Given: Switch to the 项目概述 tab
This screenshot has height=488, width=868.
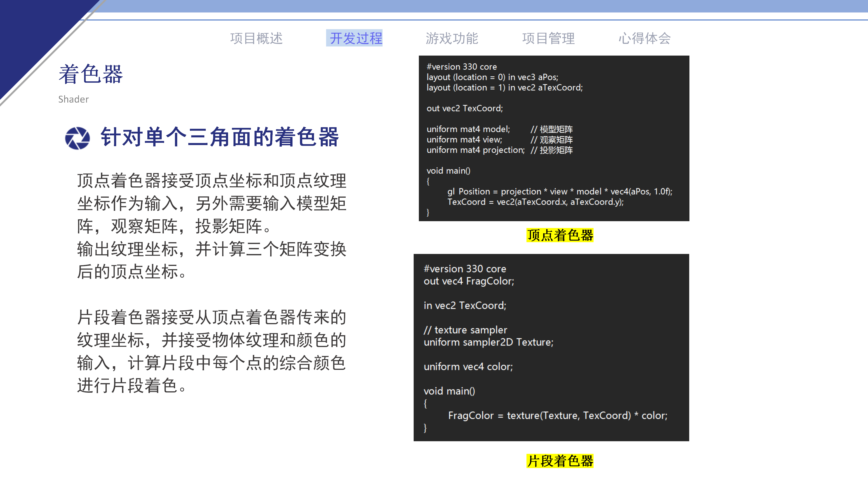Looking at the screenshot, I should tap(257, 38).
